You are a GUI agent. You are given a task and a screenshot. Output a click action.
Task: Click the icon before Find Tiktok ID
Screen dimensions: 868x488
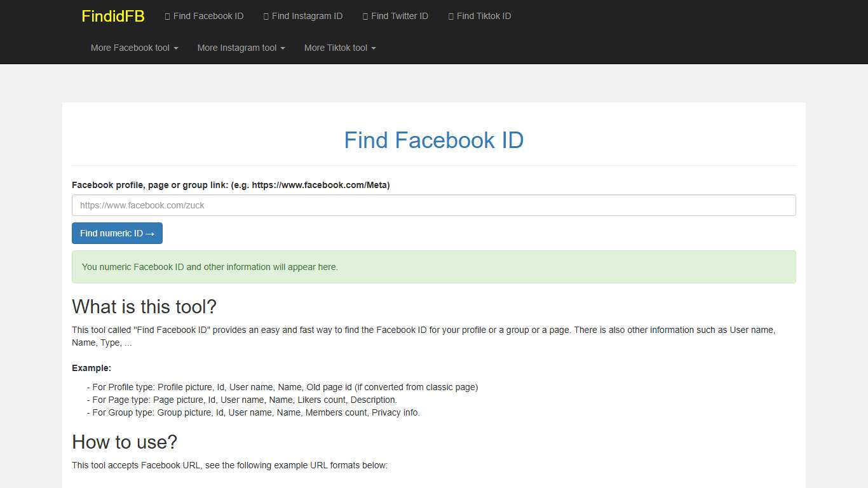(451, 17)
